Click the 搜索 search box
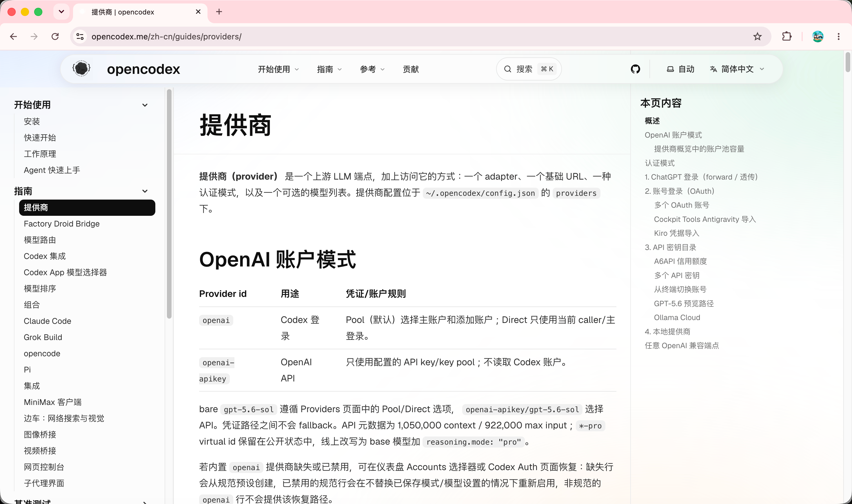The image size is (852, 504). [x=529, y=69]
